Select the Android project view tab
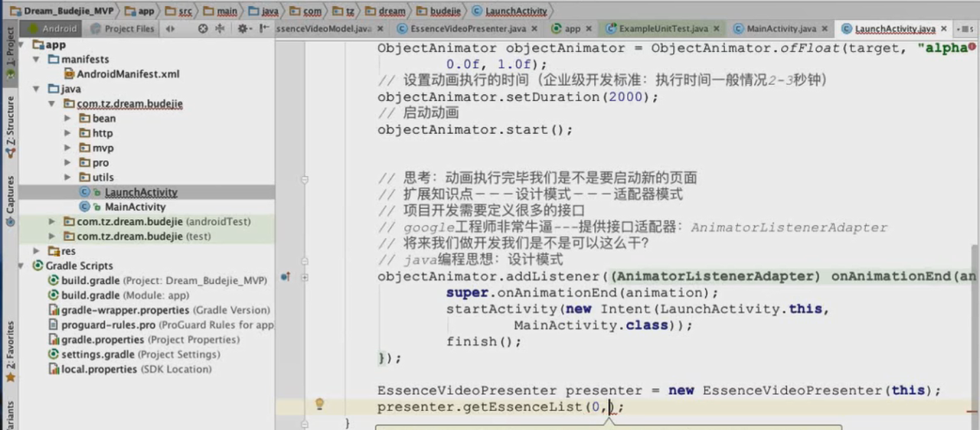 pyautogui.click(x=51, y=28)
